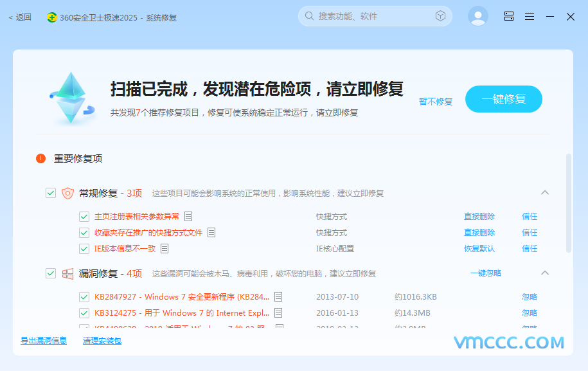Open details icon for 收藏夹存在推广的快捷方式文件
The width and height of the screenshot is (588, 371).
point(211,233)
